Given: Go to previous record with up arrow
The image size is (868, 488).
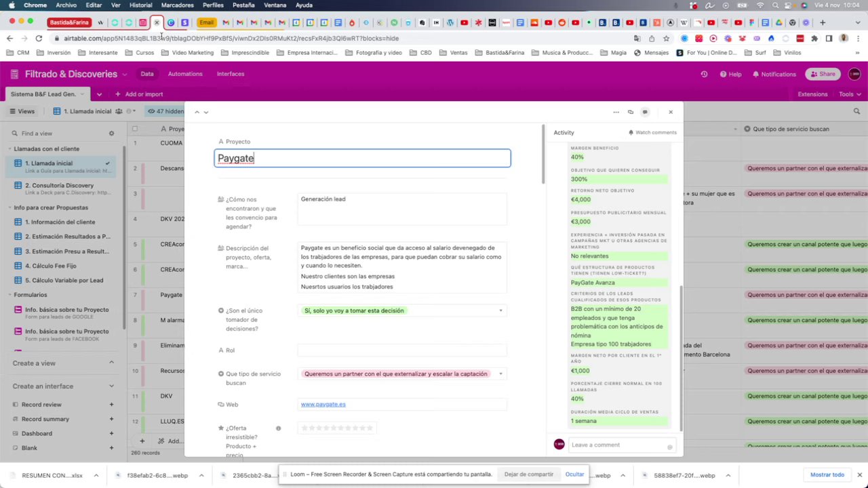Looking at the screenshot, I should tap(197, 112).
